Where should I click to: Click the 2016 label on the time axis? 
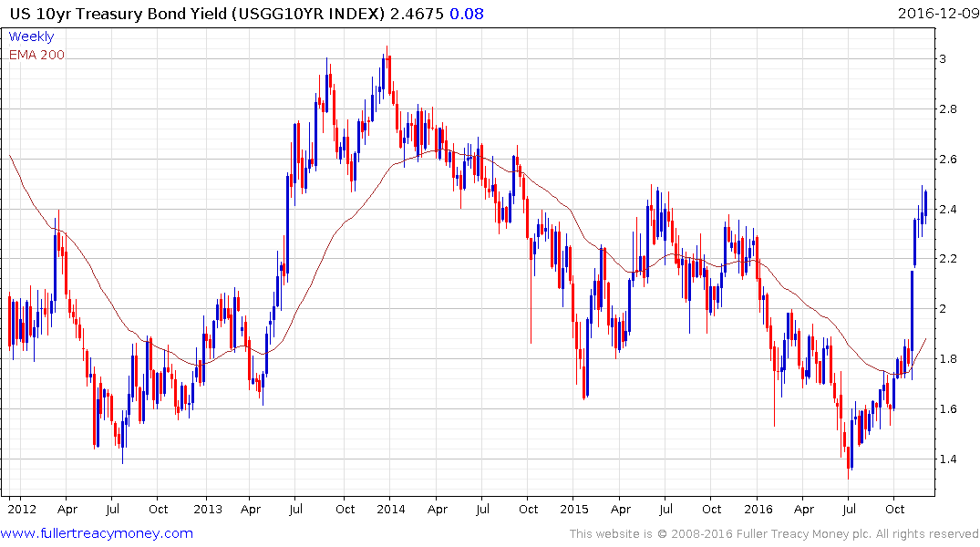click(x=758, y=509)
